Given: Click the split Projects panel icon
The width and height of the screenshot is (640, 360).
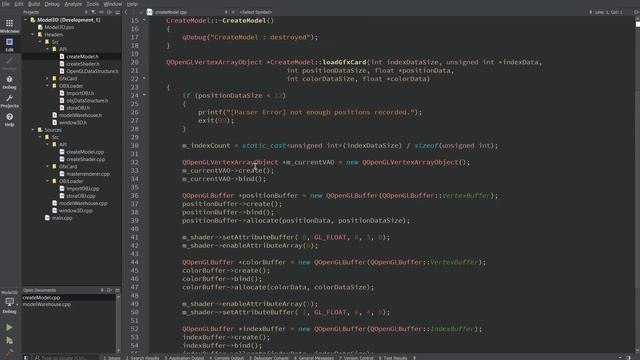Looking at the screenshot, I should click(x=109, y=12).
